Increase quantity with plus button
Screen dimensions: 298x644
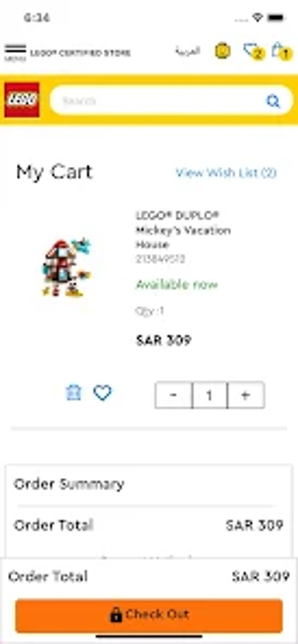click(246, 395)
